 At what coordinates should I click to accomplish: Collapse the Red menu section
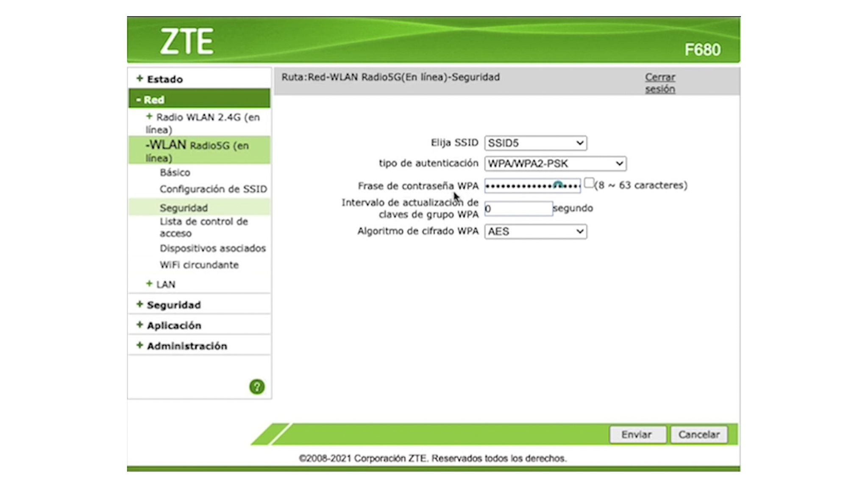153,100
